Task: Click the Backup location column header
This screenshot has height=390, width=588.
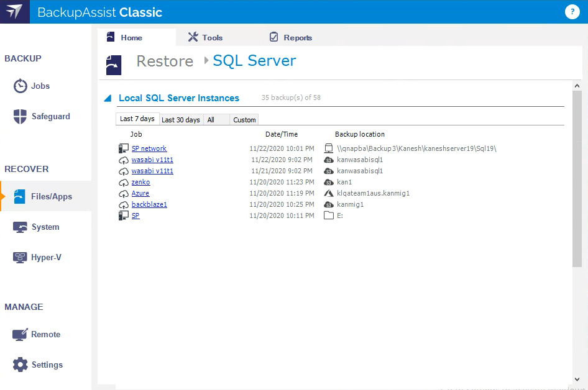Action: pyautogui.click(x=360, y=134)
